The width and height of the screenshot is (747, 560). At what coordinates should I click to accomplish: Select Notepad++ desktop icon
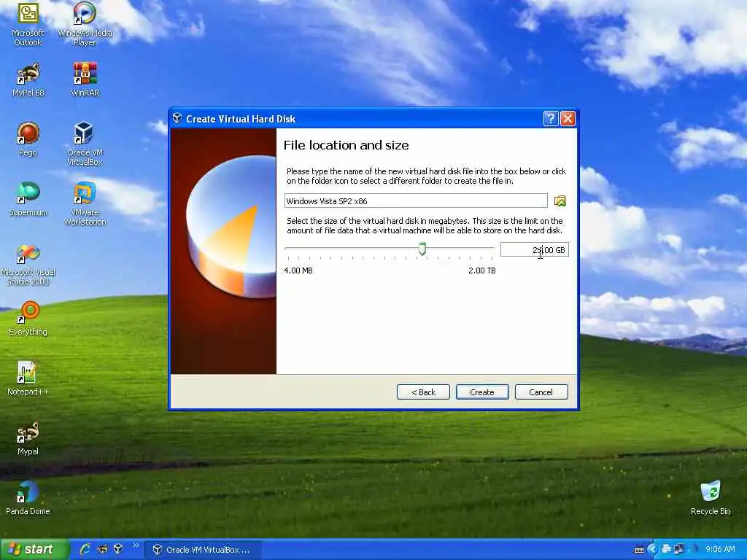click(x=28, y=378)
